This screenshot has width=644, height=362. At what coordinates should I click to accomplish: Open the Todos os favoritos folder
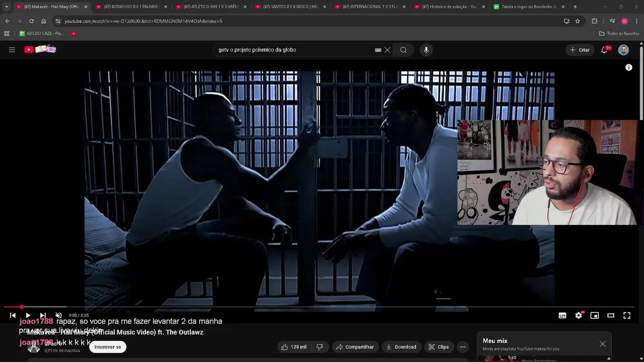pyautogui.click(x=619, y=33)
